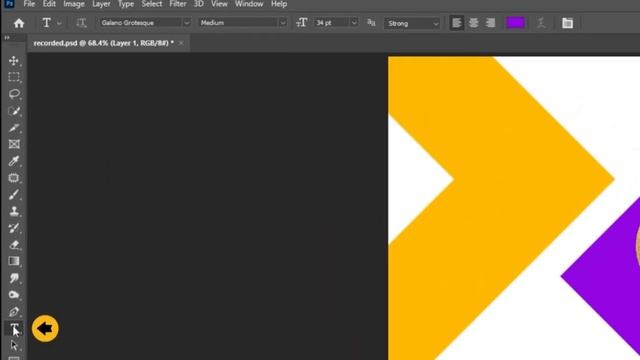Open the 3D menu
Viewport: 640px width, 360px height.
point(199,4)
